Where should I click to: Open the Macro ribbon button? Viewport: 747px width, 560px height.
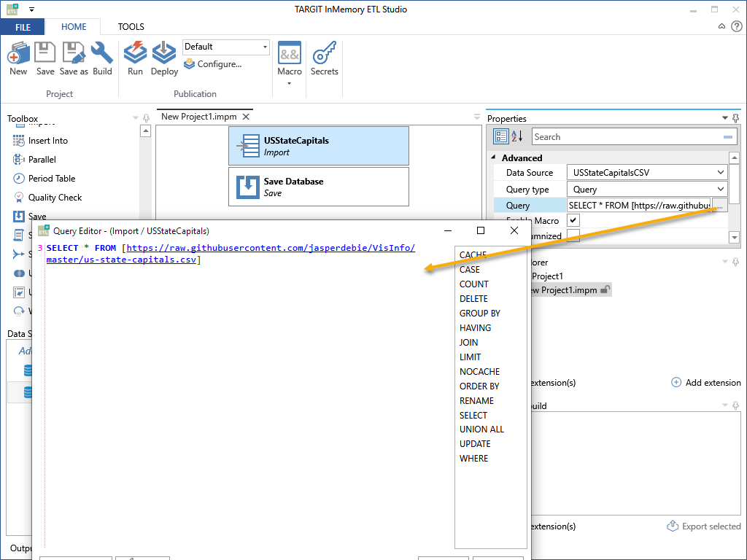290,63
